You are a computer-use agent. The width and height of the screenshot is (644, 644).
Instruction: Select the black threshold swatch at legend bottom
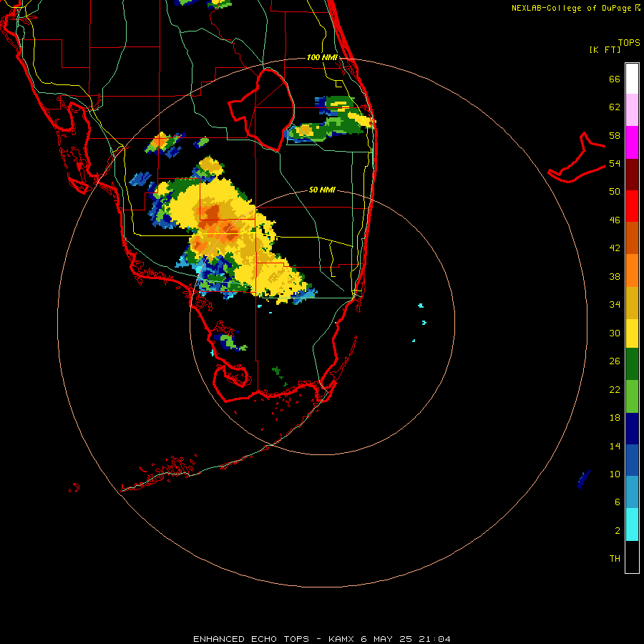pyautogui.click(x=632, y=557)
